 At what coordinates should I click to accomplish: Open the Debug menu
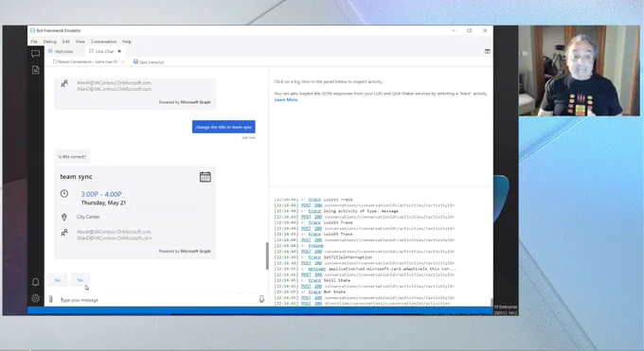(49, 42)
